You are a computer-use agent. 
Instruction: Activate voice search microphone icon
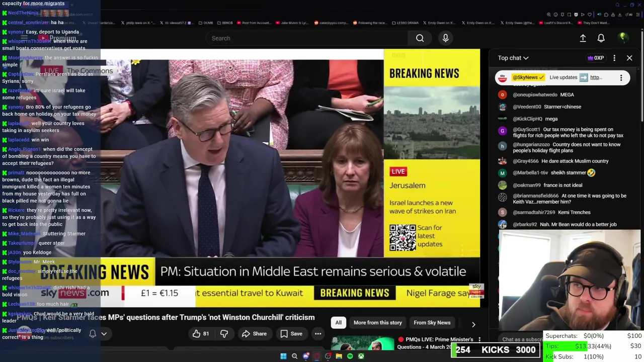tap(445, 38)
